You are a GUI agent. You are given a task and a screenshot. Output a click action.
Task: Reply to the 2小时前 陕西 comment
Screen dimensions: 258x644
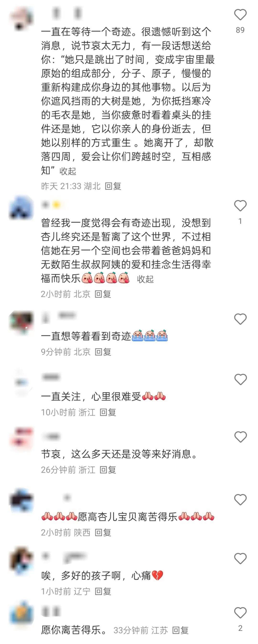tap(103, 533)
